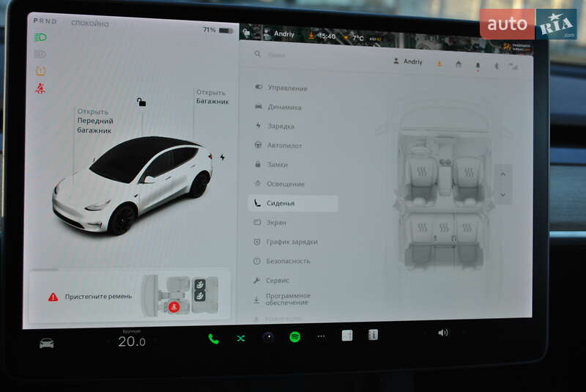Tap the seat occupancy diagram in alert card
This screenshot has width=586, height=392.
(x=180, y=295)
